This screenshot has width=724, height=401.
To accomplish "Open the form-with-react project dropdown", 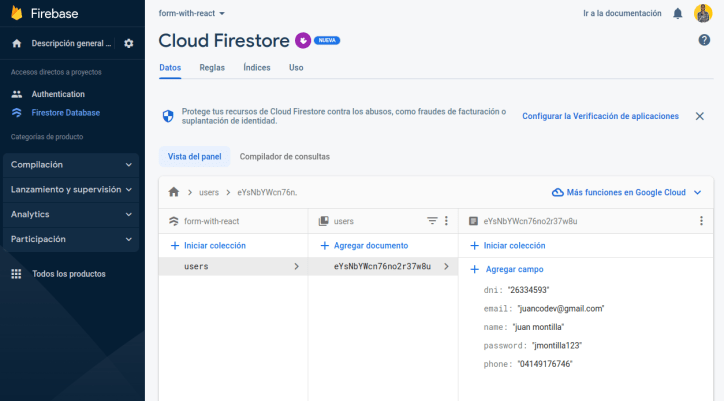I will click(x=192, y=13).
